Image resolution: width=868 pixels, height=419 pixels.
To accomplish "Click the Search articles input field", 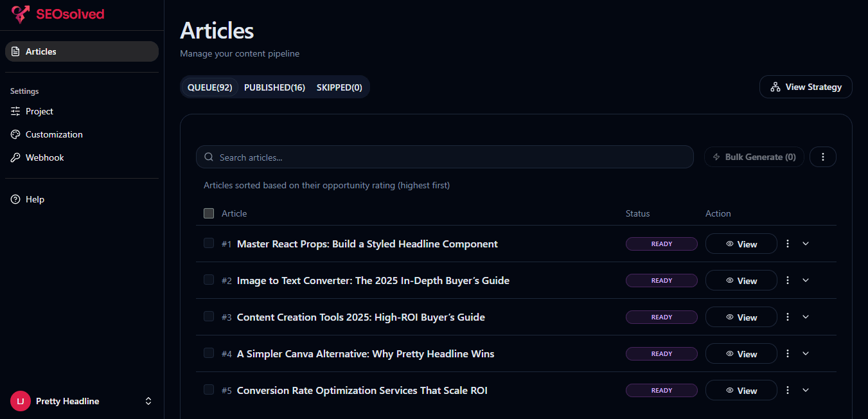I will coord(445,157).
